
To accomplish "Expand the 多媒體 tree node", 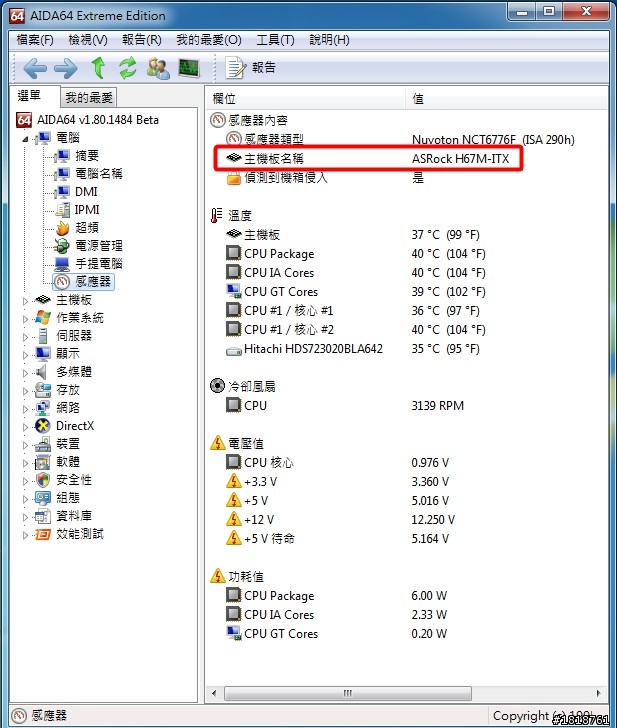I will tap(25, 373).
